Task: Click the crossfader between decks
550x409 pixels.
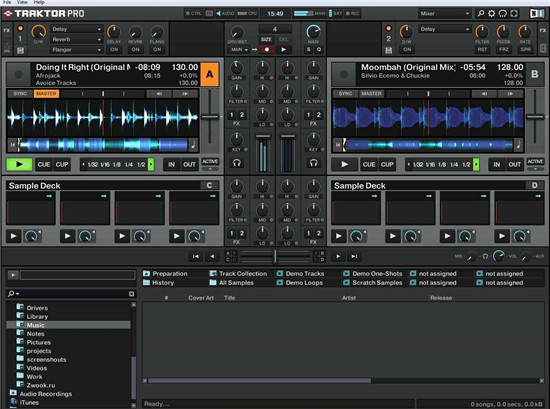Action: pos(275,256)
